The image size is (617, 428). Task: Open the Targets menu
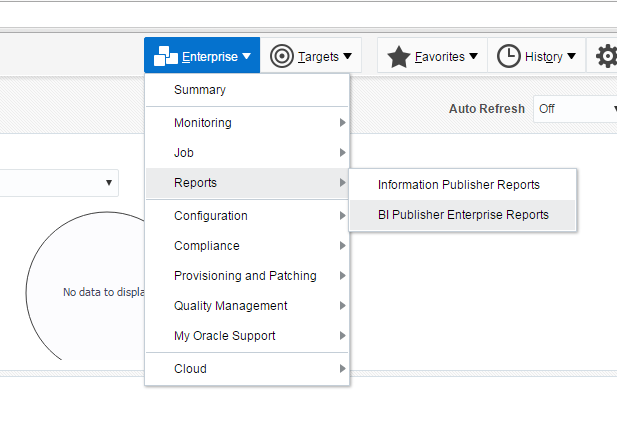click(x=311, y=55)
